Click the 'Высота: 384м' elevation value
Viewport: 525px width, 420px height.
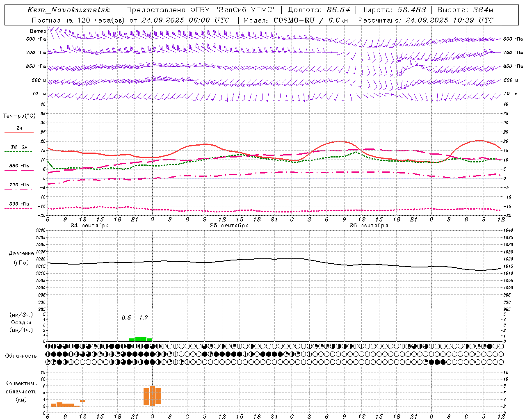click(466, 10)
